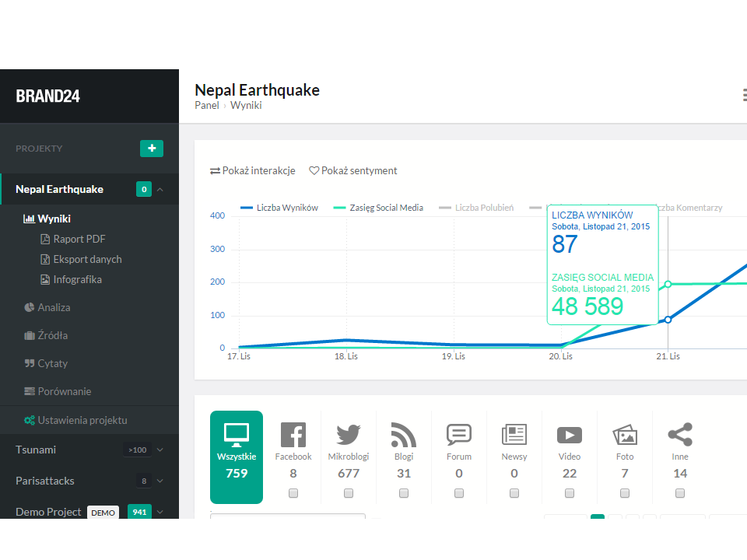Filter results by the Video play icon
Viewport: 747px width, 560px height.
(x=570, y=435)
